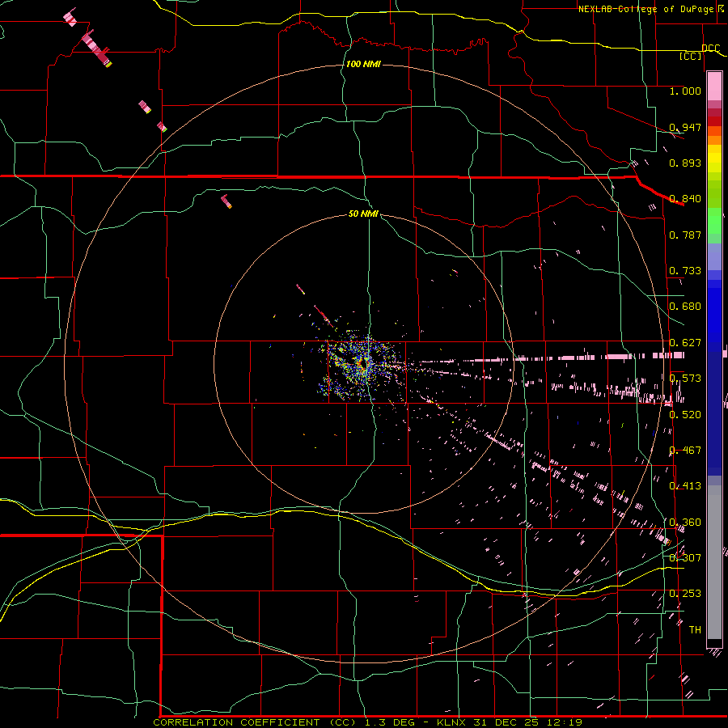The width and height of the screenshot is (728, 728).
Task: Click the "TH" threshold label on the scale
Action: [x=695, y=630]
